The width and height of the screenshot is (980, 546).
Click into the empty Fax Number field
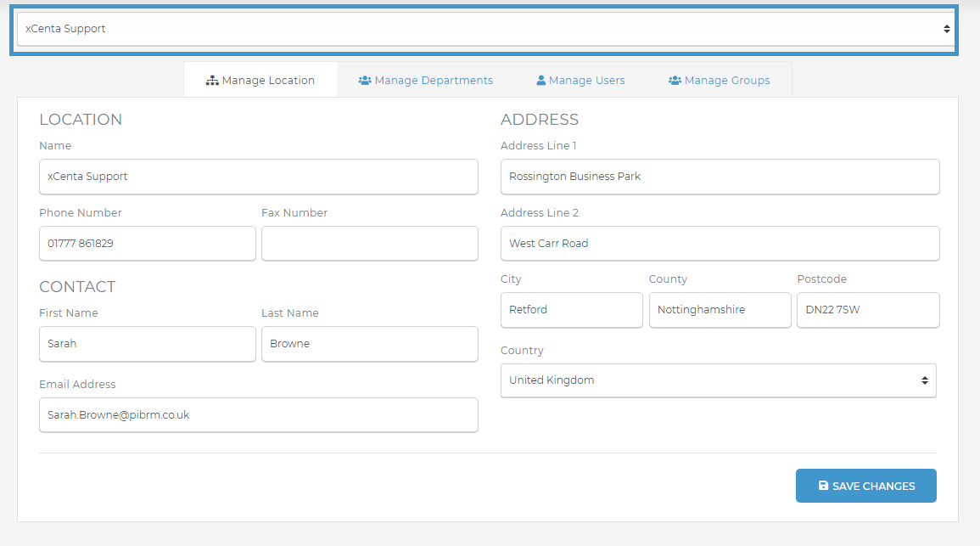point(370,244)
